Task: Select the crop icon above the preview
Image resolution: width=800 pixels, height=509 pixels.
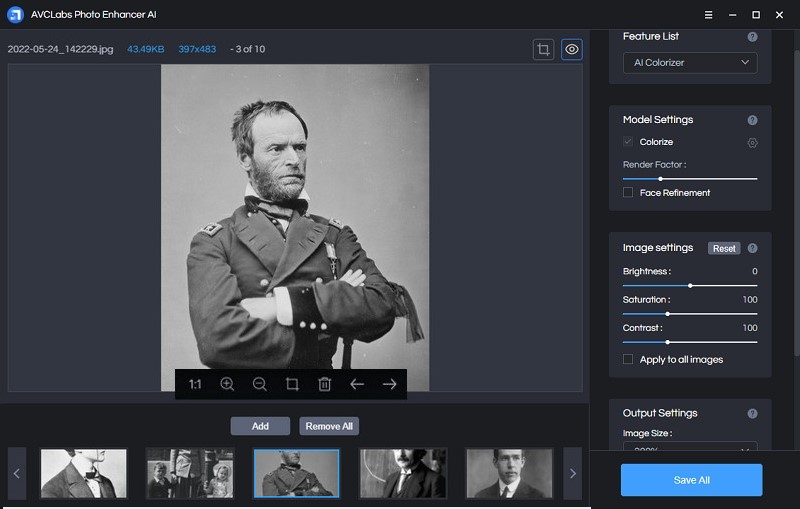Action: 543,49
